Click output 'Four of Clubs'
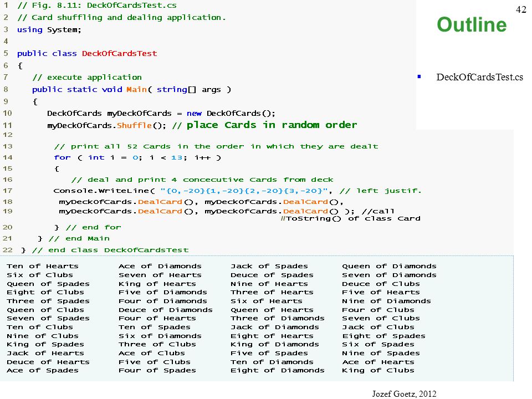This screenshot has width=532, height=399. point(378,310)
